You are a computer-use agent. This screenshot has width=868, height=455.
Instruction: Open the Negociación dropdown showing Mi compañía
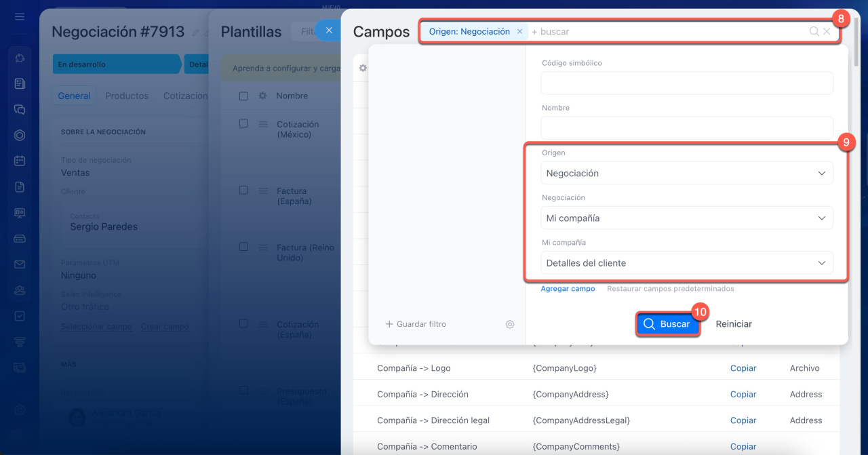pyautogui.click(x=686, y=218)
